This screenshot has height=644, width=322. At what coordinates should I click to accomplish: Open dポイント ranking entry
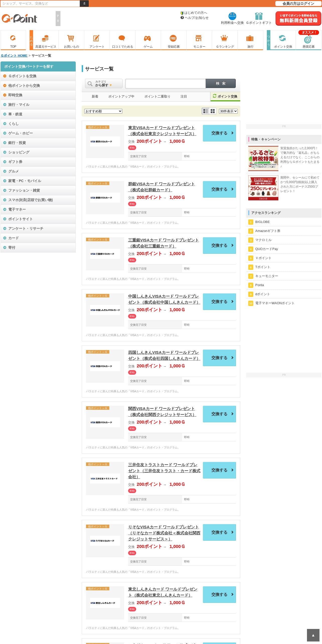[262, 294]
